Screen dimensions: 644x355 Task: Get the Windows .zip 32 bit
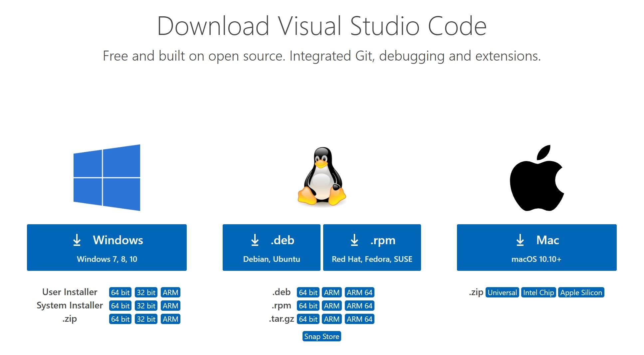[x=146, y=319]
